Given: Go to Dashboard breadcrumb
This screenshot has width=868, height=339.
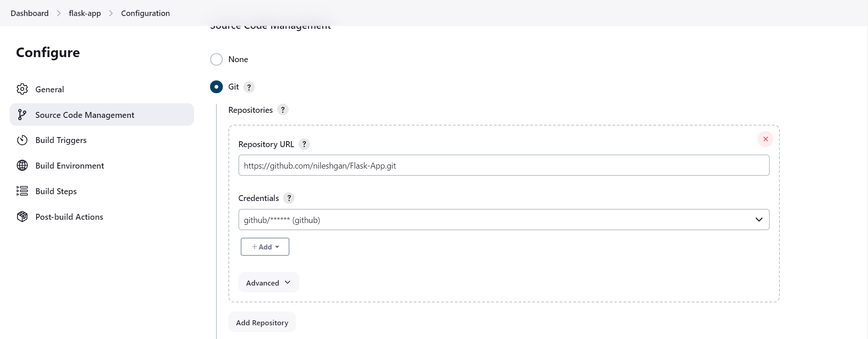Looking at the screenshot, I should coord(30,13).
